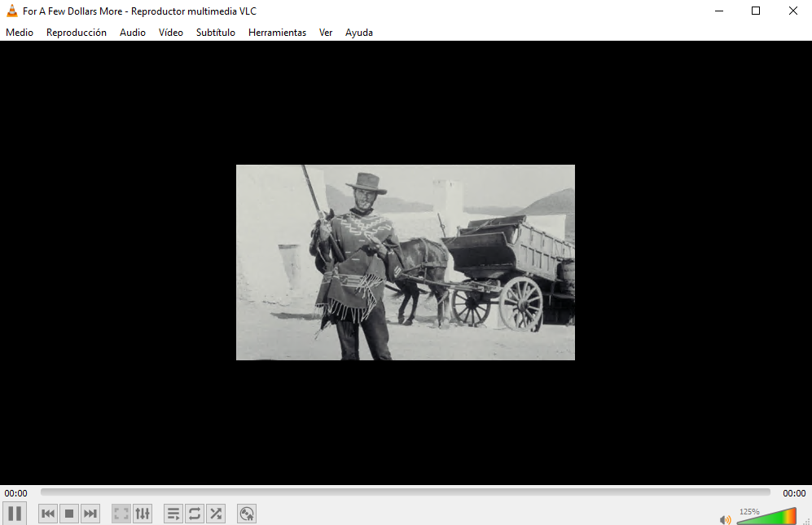Open the Medio menu

pyautogui.click(x=20, y=32)
